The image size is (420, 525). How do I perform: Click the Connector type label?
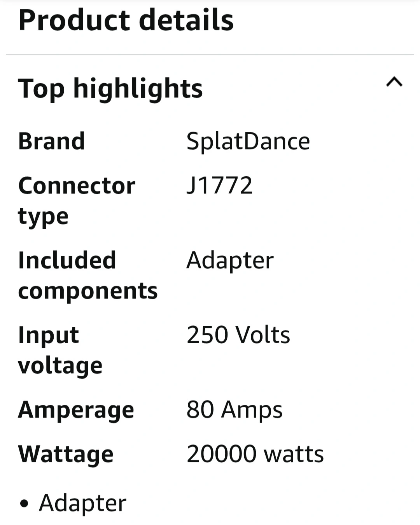coord(77,200)
